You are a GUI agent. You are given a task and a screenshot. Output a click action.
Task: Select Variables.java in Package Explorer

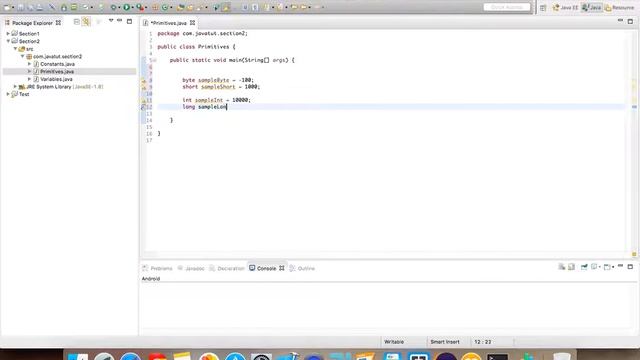[56, 79]
